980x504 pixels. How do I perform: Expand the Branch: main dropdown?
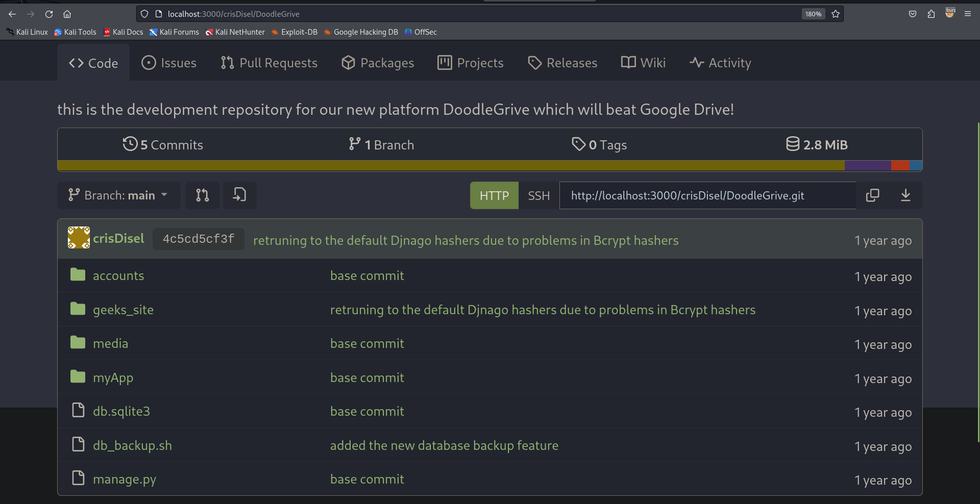point(118,195)
